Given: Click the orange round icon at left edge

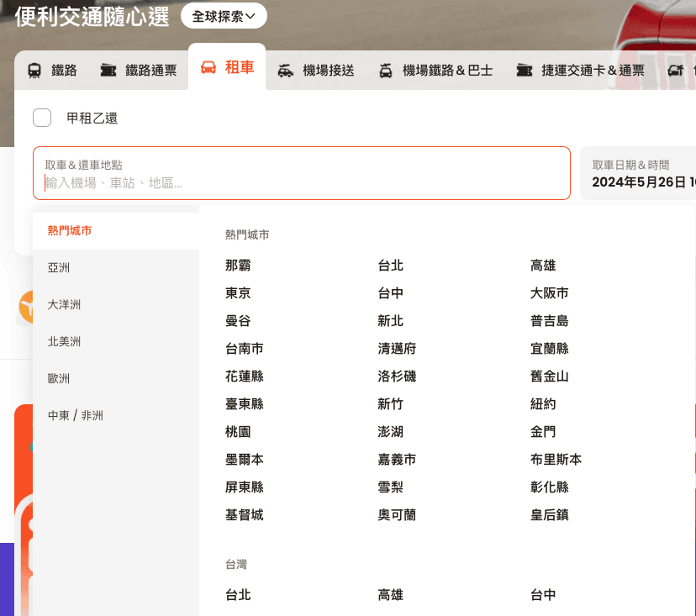Looking at the screenshot, I should point(26,307).
